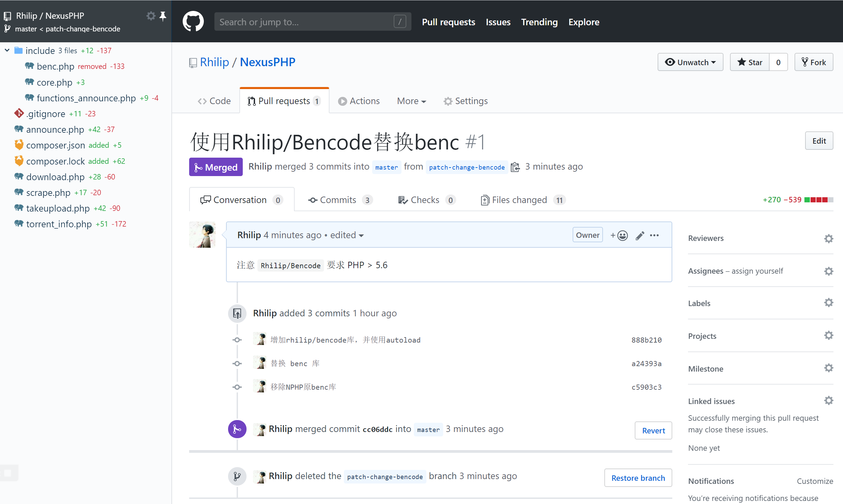This screenshot has width=843, height=504.
Task: Click the assign yourself link
Action: tap(757, 271)
